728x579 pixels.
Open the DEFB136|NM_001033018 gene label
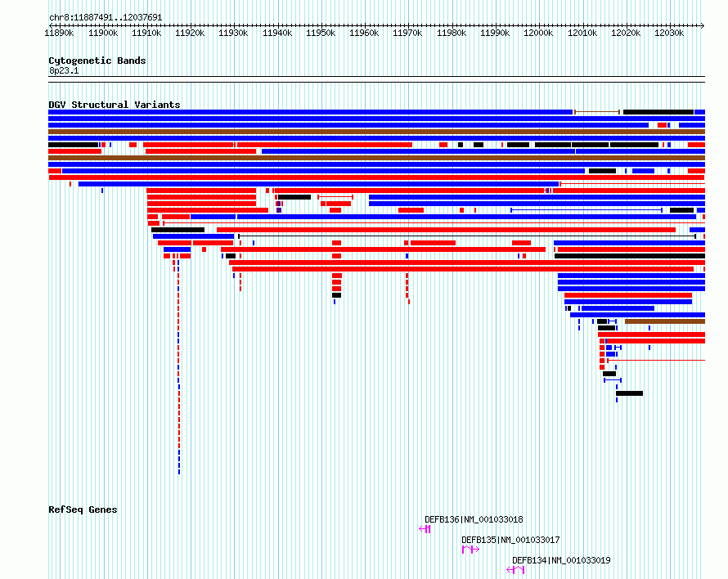(x=474, y=519)
